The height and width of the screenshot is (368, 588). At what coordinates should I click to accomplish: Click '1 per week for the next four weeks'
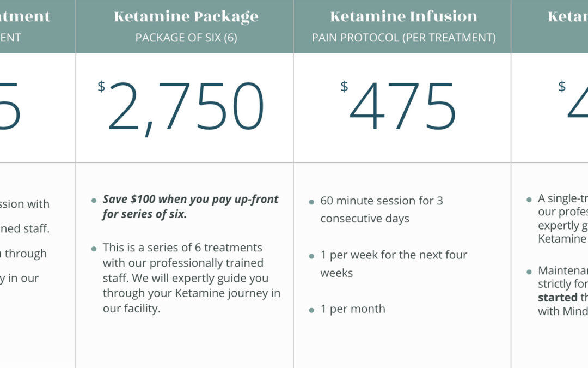[394, 264]
